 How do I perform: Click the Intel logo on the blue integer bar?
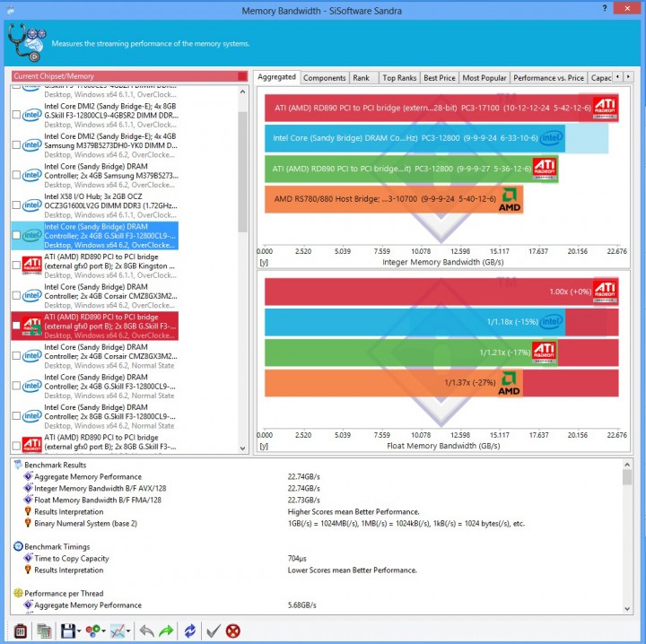(x=551, y=138)
